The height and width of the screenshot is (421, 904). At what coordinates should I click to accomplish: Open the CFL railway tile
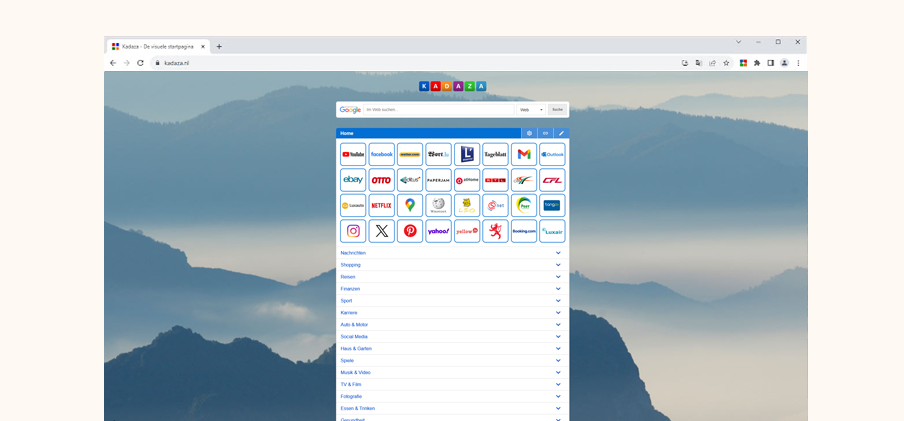click(552, 180)
